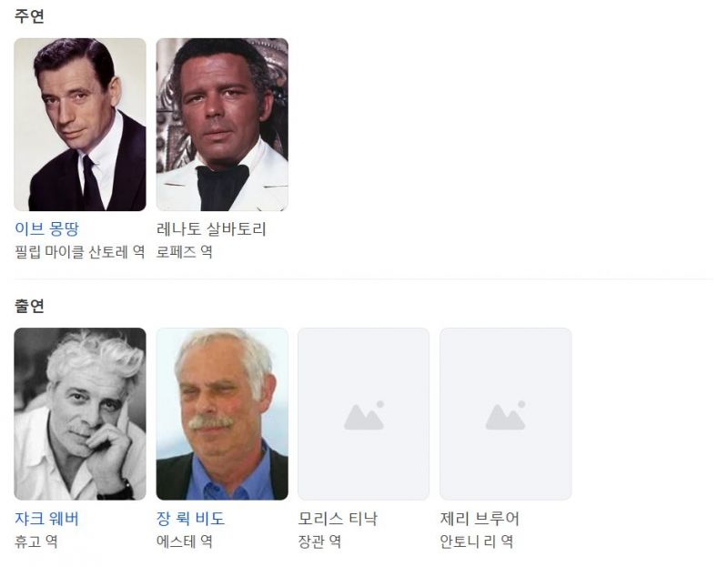The width and height of the screenshot is (728, 567).
Task: Click the 장 뤽 비도 portrait thumbnail
Action: (222, 414)
